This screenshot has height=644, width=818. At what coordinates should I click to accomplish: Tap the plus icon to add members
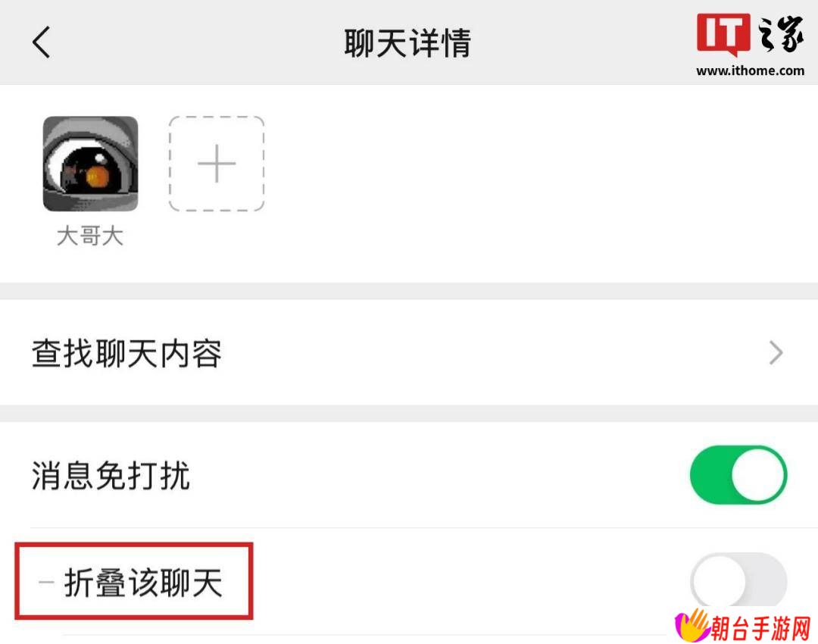(x=217, y=164)
